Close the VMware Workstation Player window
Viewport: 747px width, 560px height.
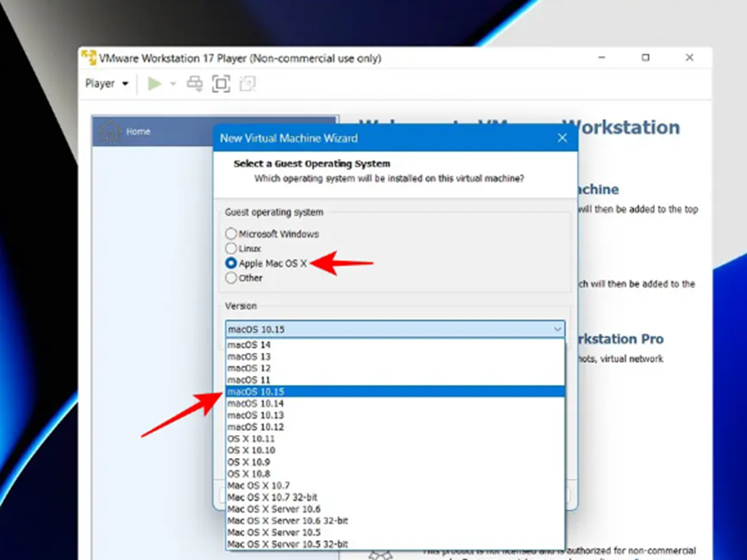coord(689,58)
